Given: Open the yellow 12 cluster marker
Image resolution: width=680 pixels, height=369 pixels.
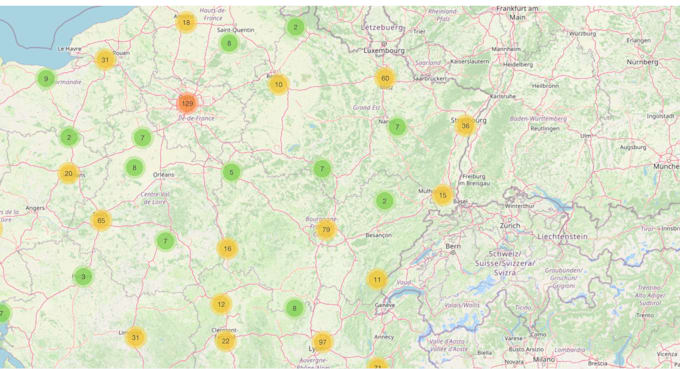Looking at the screenshot, I should coord(221,304).
